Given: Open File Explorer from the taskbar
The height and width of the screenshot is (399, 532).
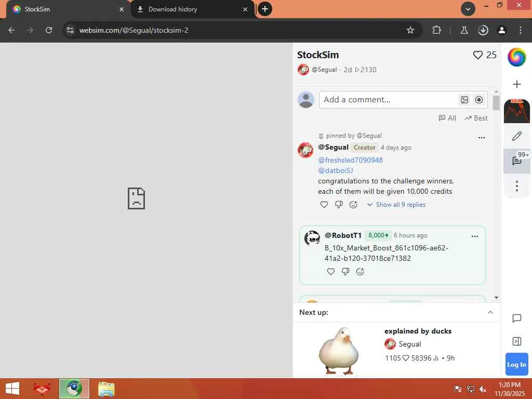Looking at the screenshot, I should click(106, 389).
